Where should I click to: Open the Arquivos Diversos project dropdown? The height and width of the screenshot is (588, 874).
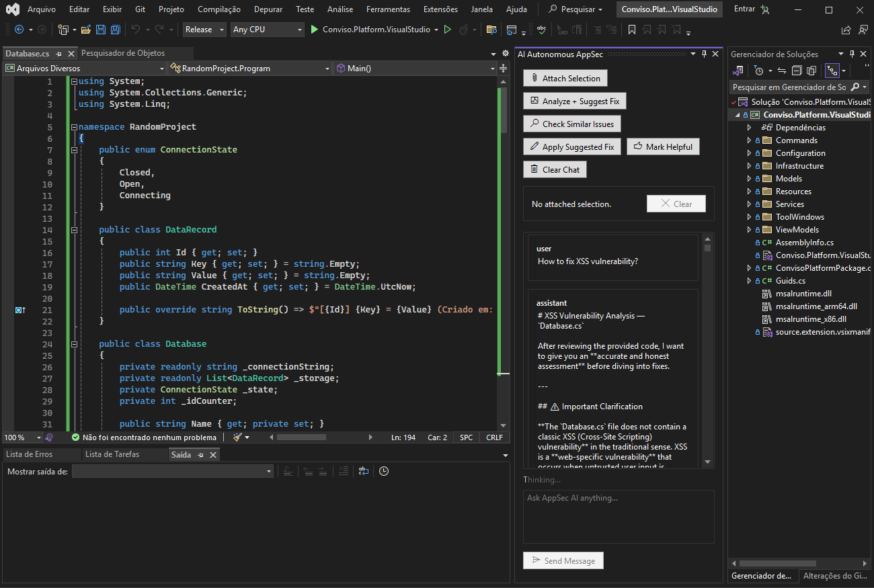[x=84, y=68]
